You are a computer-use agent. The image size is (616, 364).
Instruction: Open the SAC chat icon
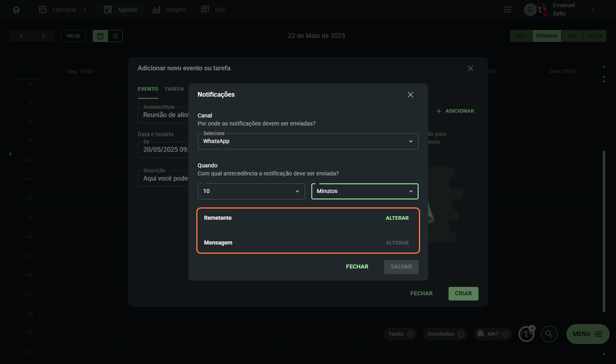[205, 10]
